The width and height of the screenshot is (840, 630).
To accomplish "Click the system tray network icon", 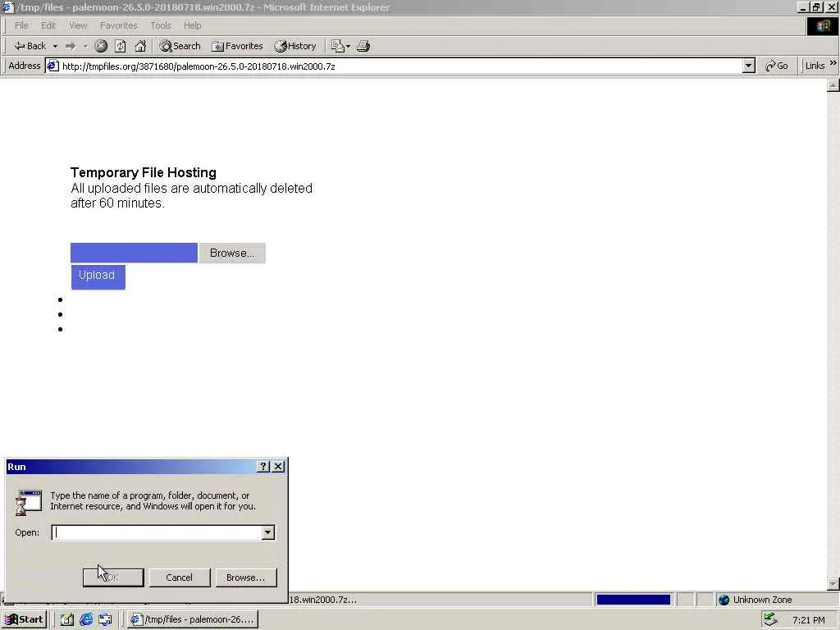I will 771,620.
